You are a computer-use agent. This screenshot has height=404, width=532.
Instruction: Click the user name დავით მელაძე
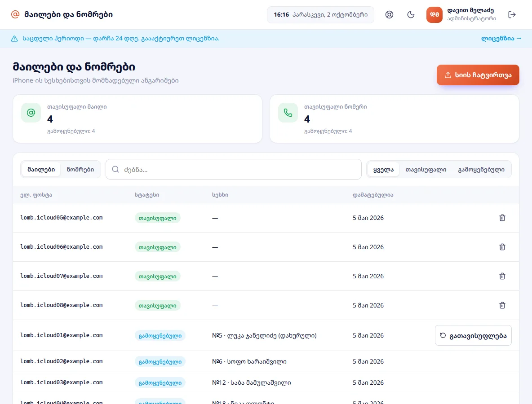pyautogui.click(x=470, y=10)
